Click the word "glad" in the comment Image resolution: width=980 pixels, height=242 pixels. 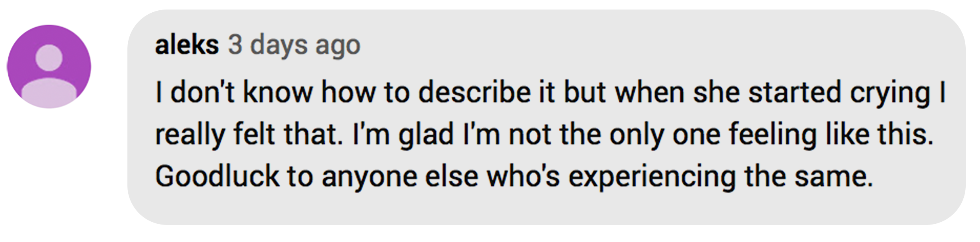pos(426,134)
